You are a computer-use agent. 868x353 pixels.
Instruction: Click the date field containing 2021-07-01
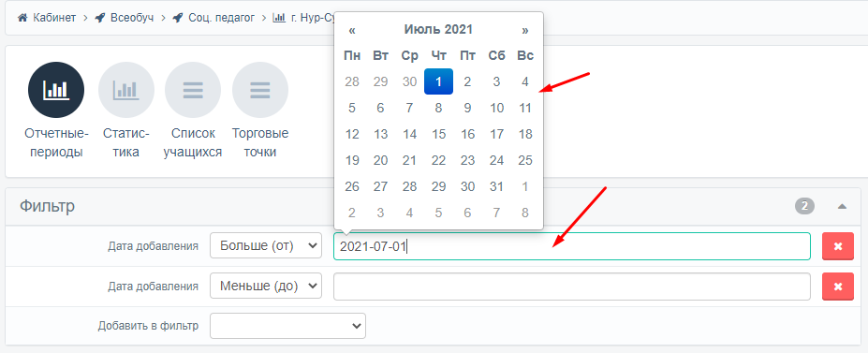[x=572, y=246]
